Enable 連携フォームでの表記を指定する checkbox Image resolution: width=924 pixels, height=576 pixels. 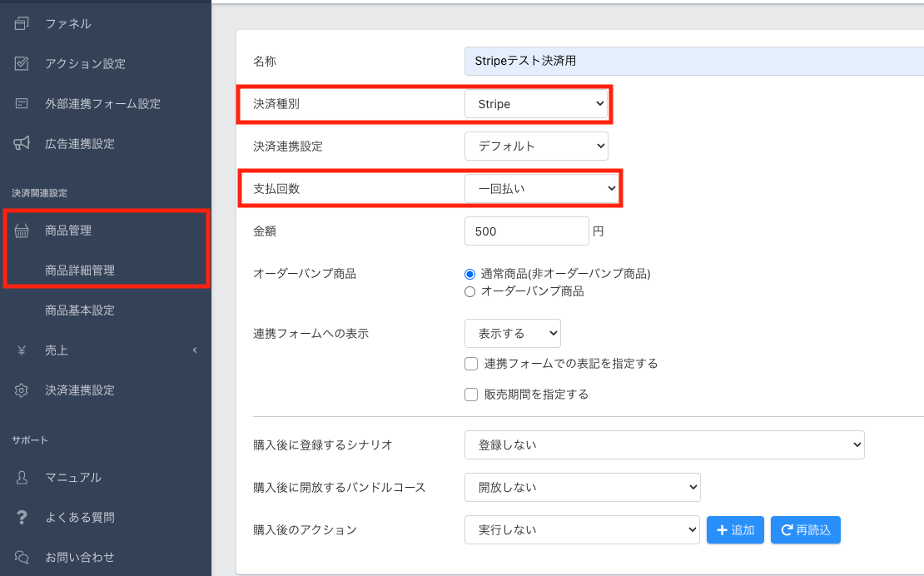(471, 364)
